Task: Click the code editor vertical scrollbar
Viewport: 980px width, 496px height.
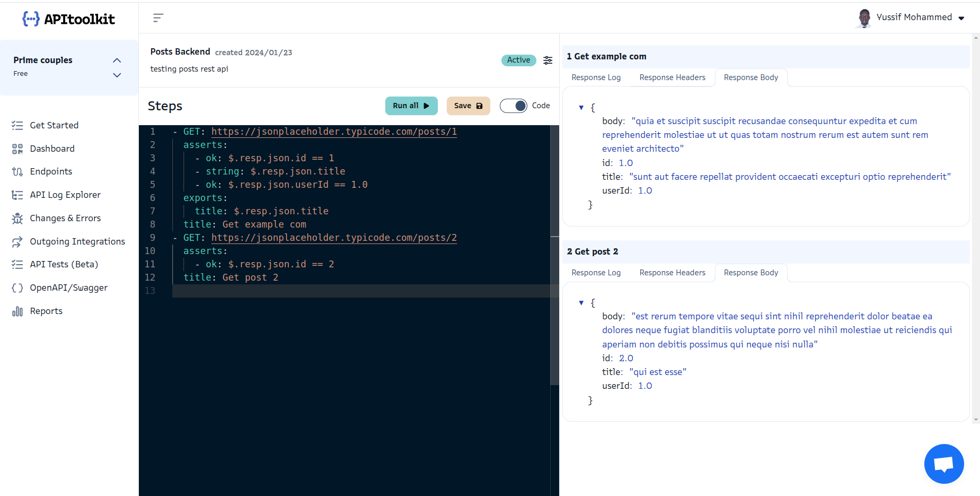Action: pos(554,255)
